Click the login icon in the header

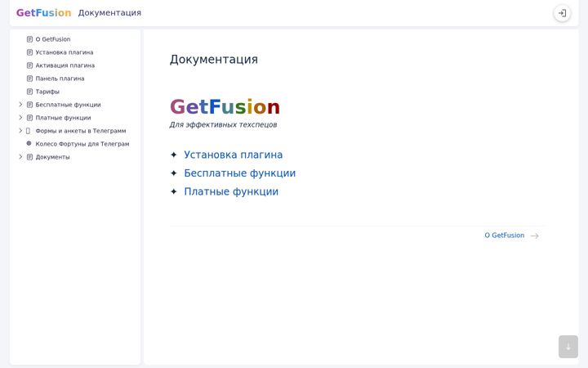pyautogui.click(x=562, y=13)
